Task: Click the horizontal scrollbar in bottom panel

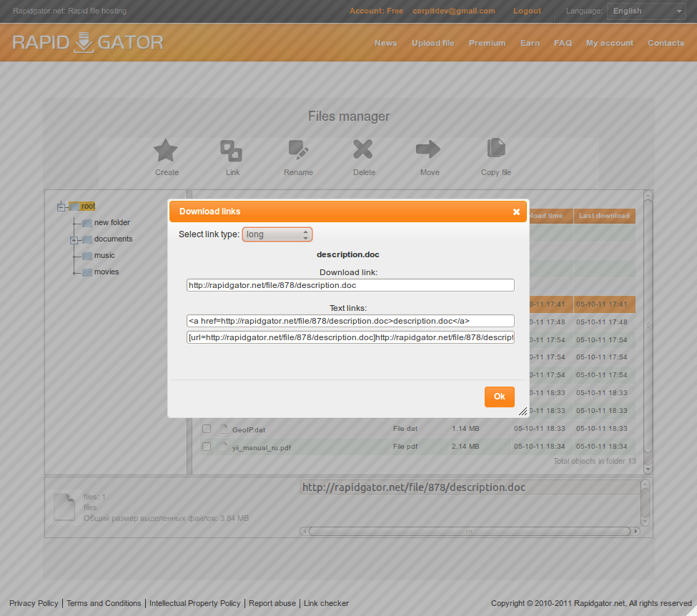Action: (470, 531)
